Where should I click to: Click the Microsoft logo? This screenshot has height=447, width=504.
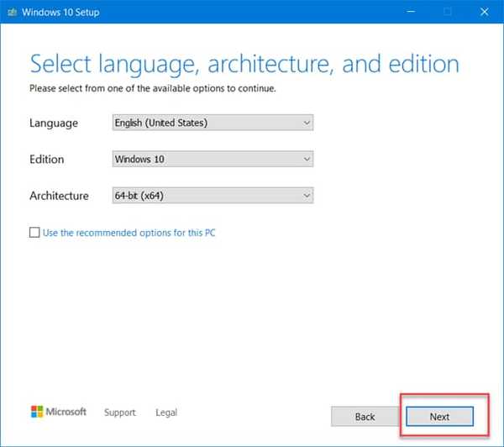click(x=59, y=412)
